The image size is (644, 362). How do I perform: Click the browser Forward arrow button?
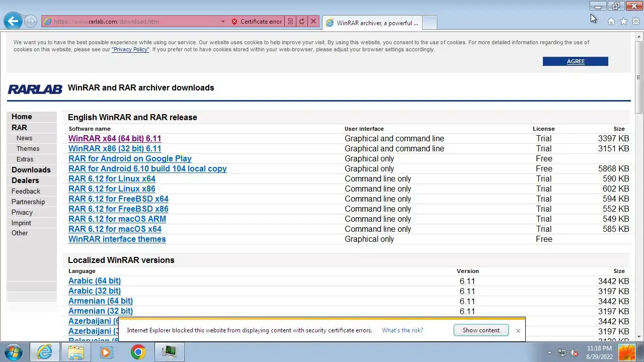pos(31,21)
